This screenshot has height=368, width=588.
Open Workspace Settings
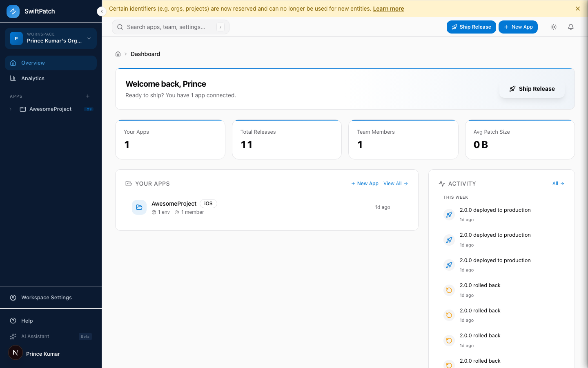[47, 297]
